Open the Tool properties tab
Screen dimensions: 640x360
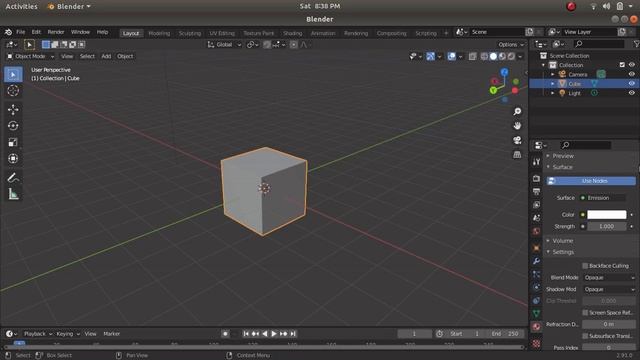tap(536, 162)
